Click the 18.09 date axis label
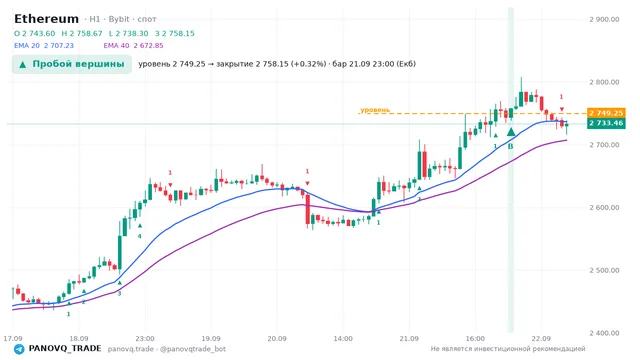This screenshot has width=640, height=360. [79, 339]
